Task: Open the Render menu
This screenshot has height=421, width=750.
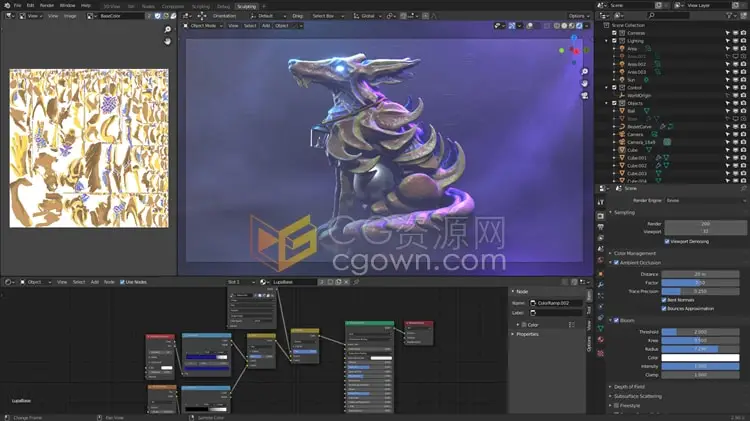Action: click(x=47, y=5)
